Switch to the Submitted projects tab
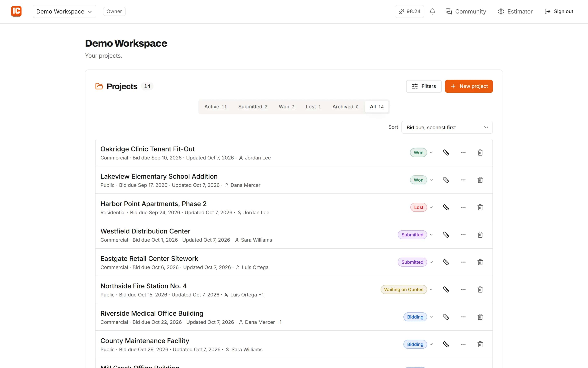 [253, 107]
